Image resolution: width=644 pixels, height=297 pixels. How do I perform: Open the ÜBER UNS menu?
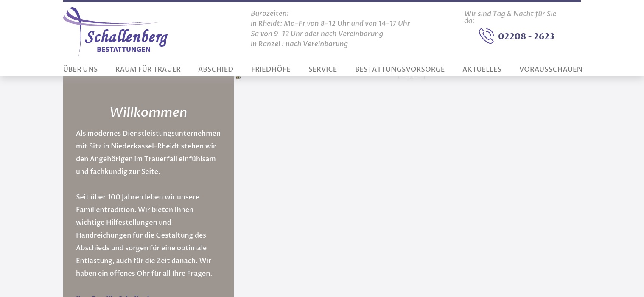[80, 69]
